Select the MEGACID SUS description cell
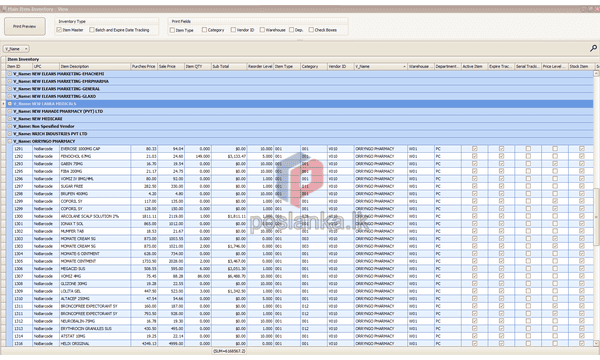The width and height of the screenshot is (600, 360). click(95, 269)
